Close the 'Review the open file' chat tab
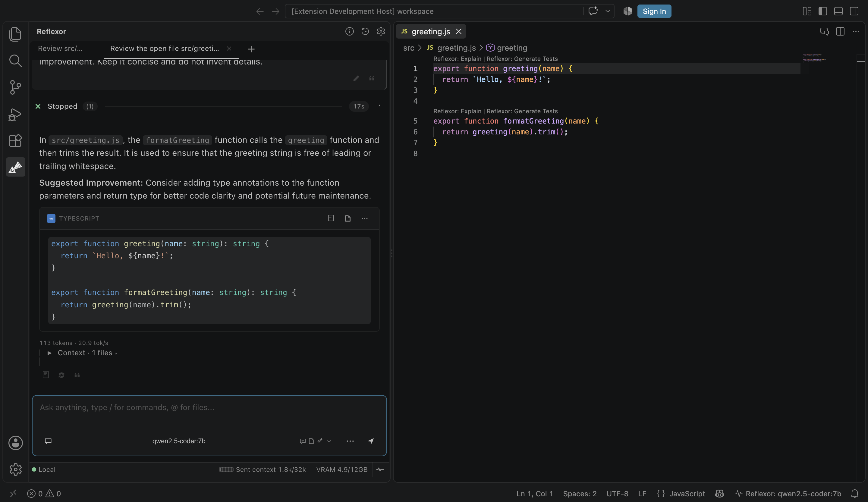This screenshot has width=868, height=502. [229, 49]
